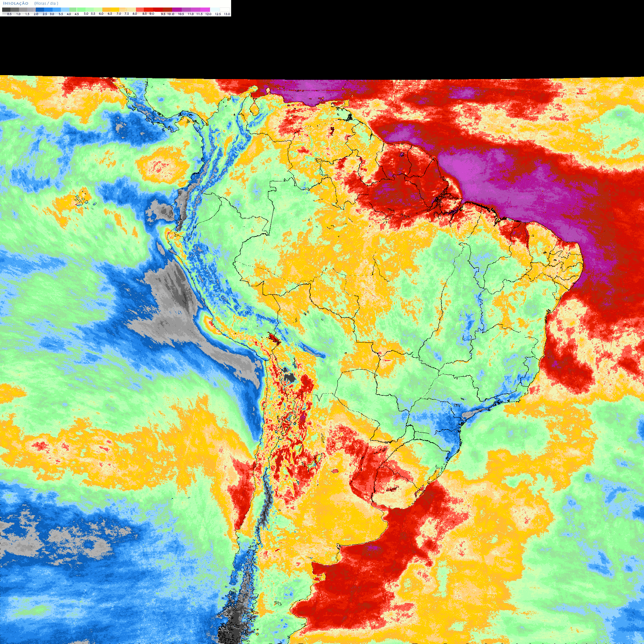The height and width of the screenshot is (644, 644).
Task: Click the 3.5 legend value
Action: [61, 14]
